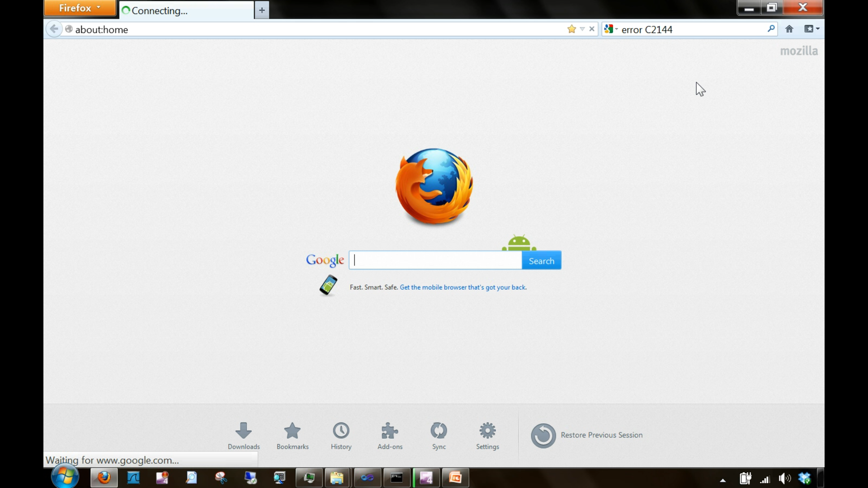Open the Google search engine selector
This screenshot has height=488, width=868.
click(x=611, y=29)
